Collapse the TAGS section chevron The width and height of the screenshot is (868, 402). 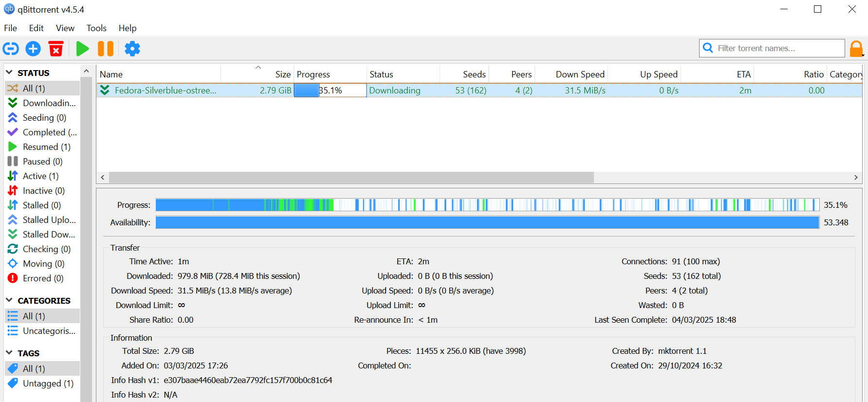[x=9, y=353]
